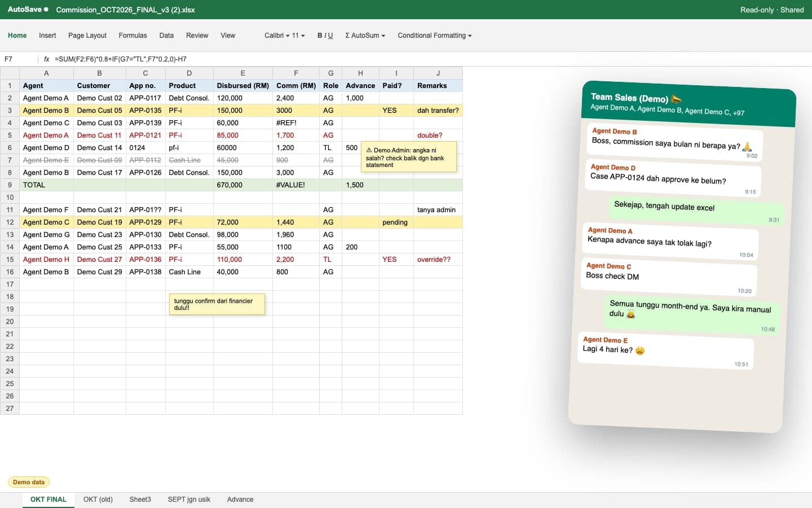Select the OKT FINAL sheet tab

click(x=48, y=500)
